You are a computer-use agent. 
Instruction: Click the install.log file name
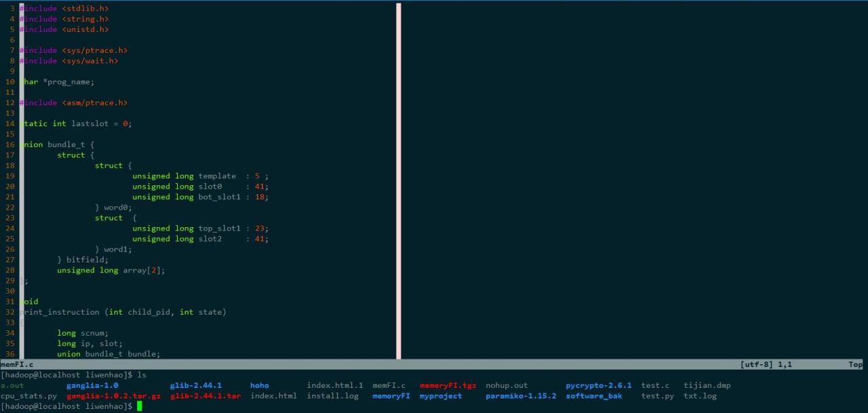[x=333, y=396]
